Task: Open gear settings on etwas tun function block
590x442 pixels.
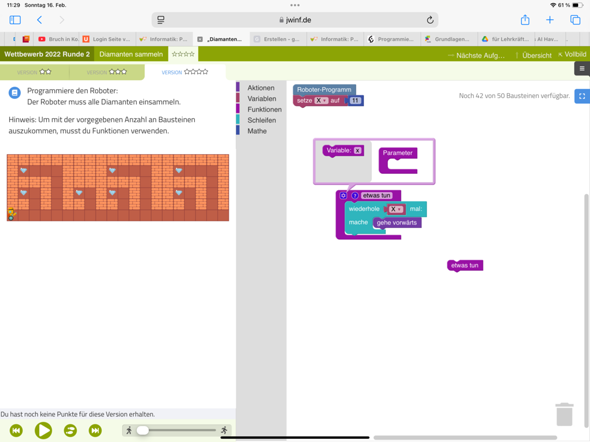Action: coord(343,196)
